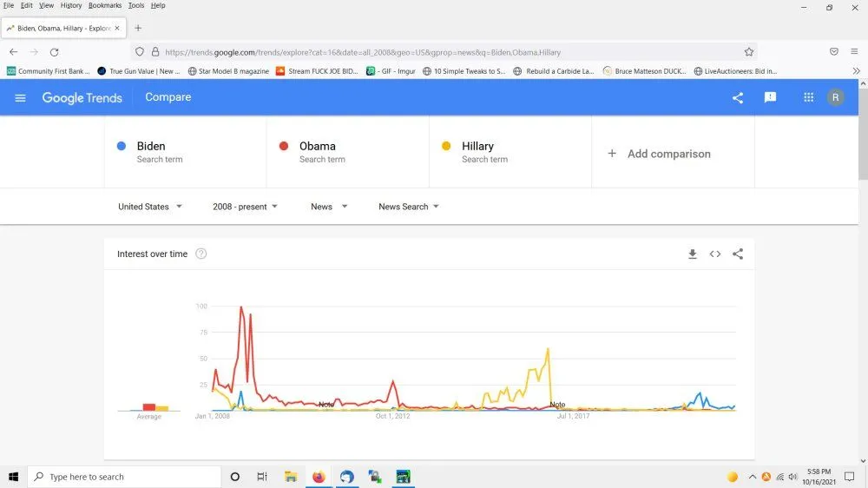Expand the News Search type dropdown
Image resolution: width=868 pixels, height=488 pixels.
(x=409, y=207)
